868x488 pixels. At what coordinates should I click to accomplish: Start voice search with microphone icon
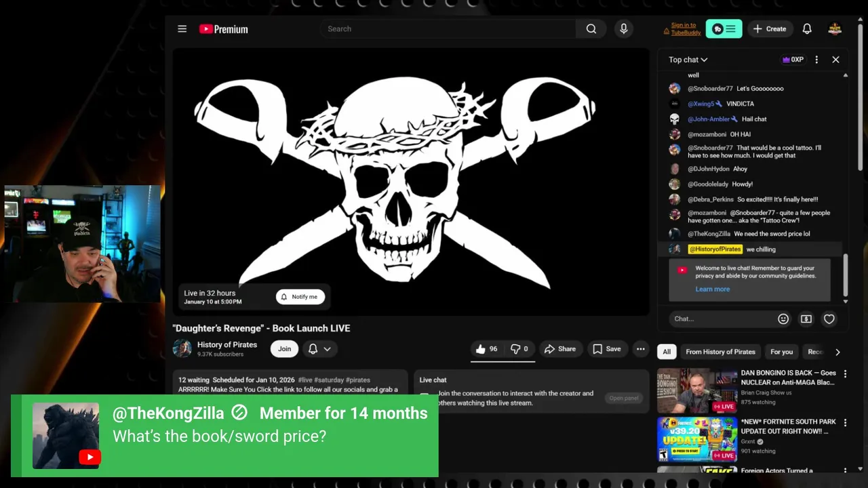click(x=623, y=28)
